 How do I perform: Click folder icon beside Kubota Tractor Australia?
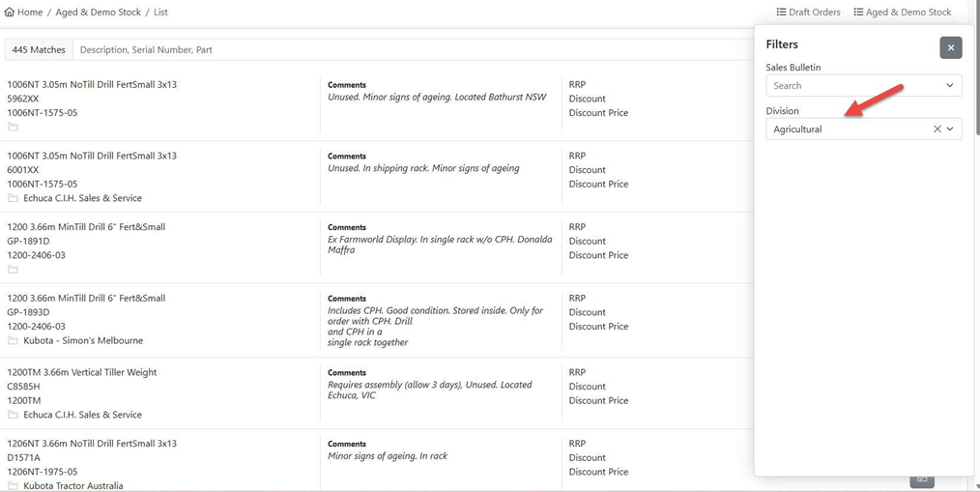click(13, 485)
